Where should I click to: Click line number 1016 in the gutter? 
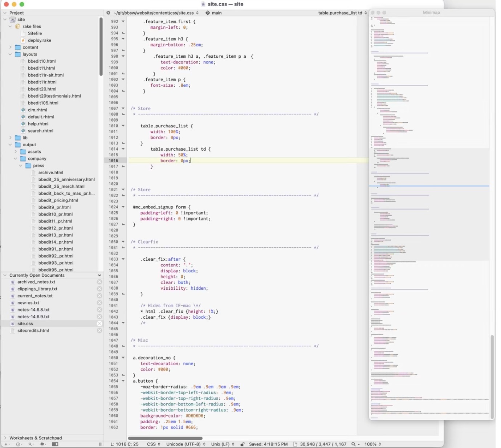tap(113, 160)
